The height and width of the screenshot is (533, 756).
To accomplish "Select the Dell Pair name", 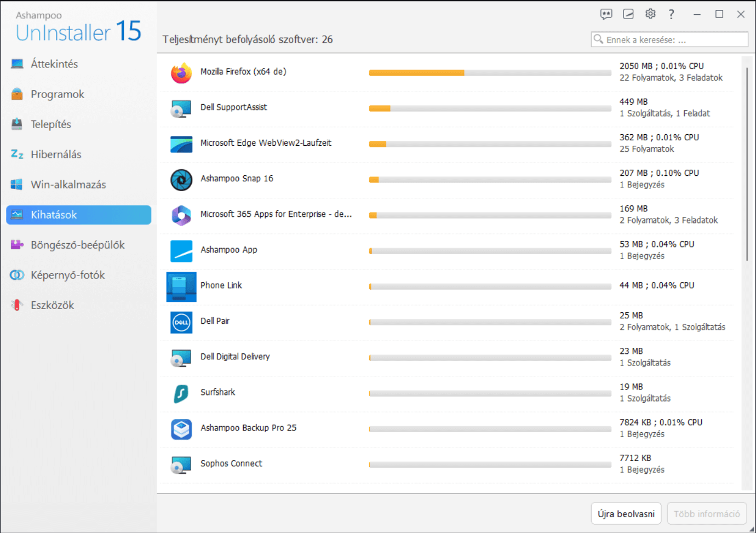I will tap(215, 321).
